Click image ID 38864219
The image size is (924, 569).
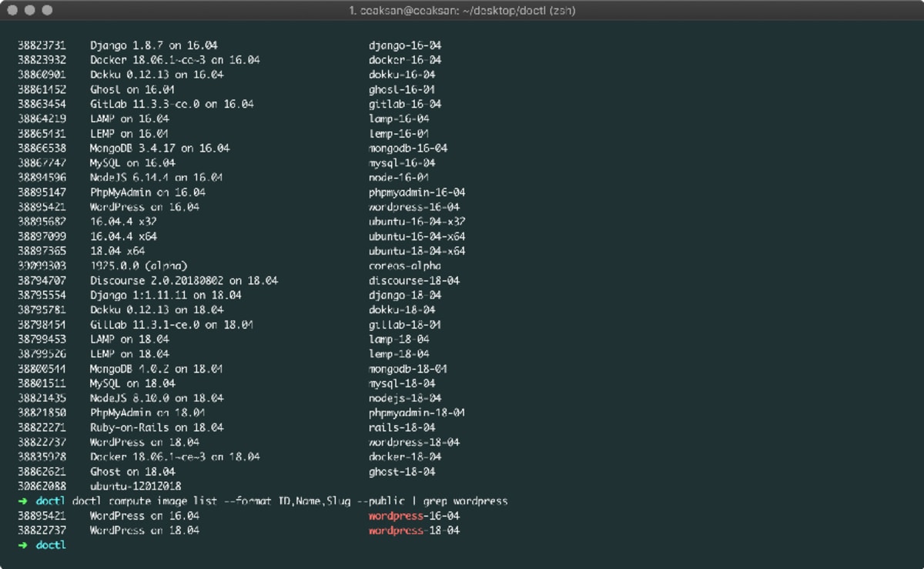point(42,119)
